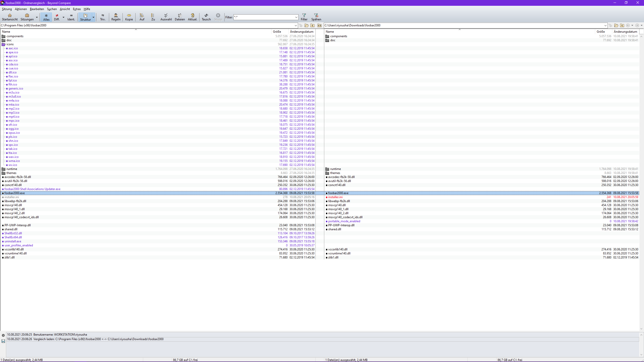Viewport: 644px width, 362px height.
Task: Click the Kopie copy arrows icon
Action: tap(129, 17)
